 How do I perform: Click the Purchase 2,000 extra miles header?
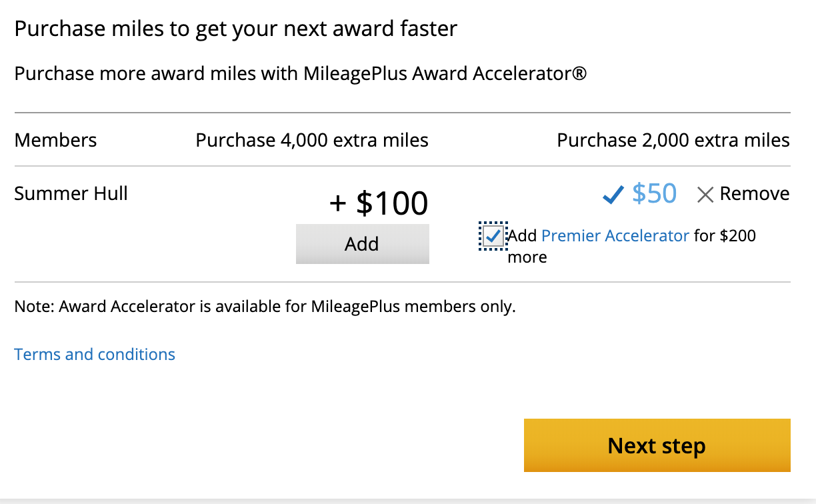(x=673, y=141)
